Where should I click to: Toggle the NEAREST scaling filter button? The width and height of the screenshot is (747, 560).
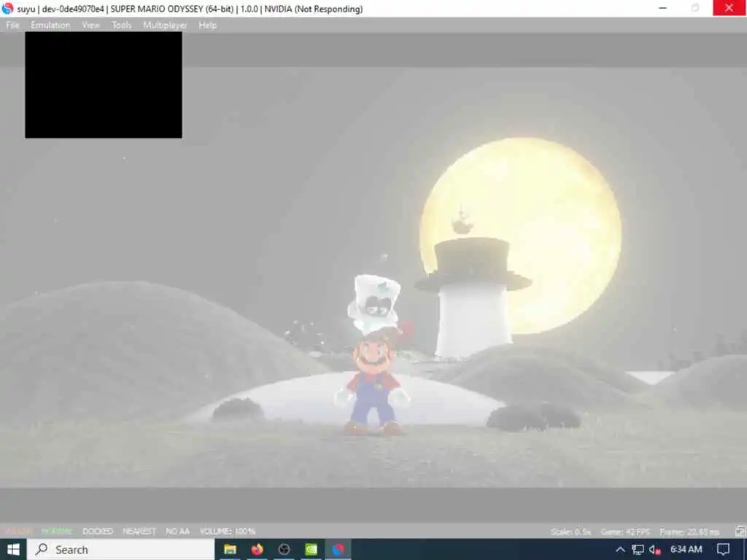139,531
